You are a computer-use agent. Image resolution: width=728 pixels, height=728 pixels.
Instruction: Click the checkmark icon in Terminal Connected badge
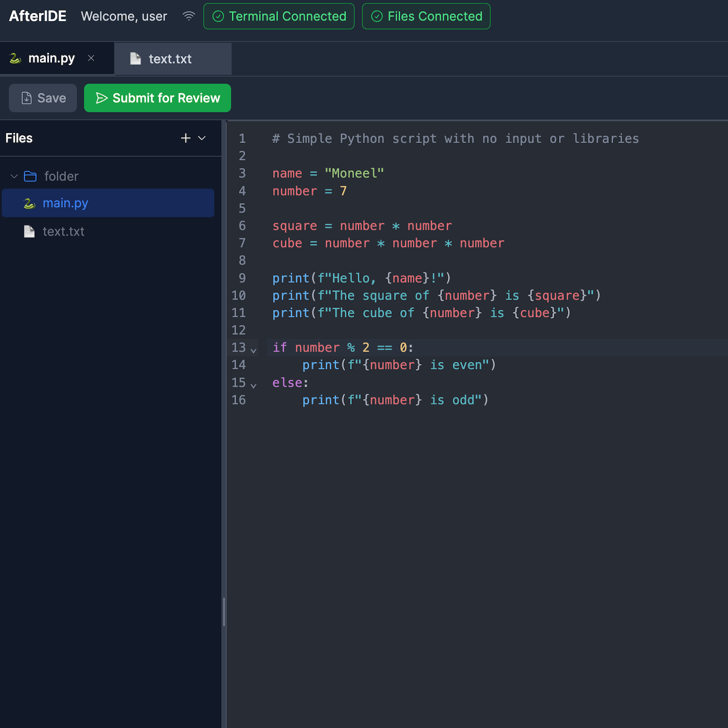(x=218, y=17)
